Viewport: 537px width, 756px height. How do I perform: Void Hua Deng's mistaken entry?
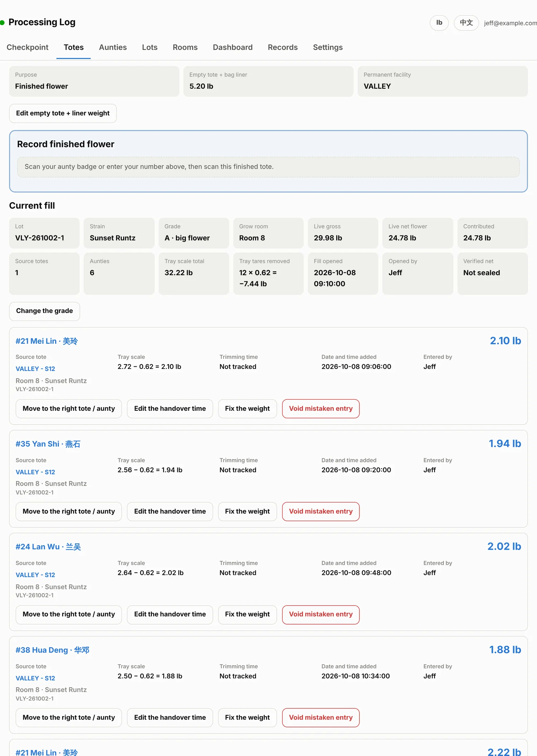[321, 718]
